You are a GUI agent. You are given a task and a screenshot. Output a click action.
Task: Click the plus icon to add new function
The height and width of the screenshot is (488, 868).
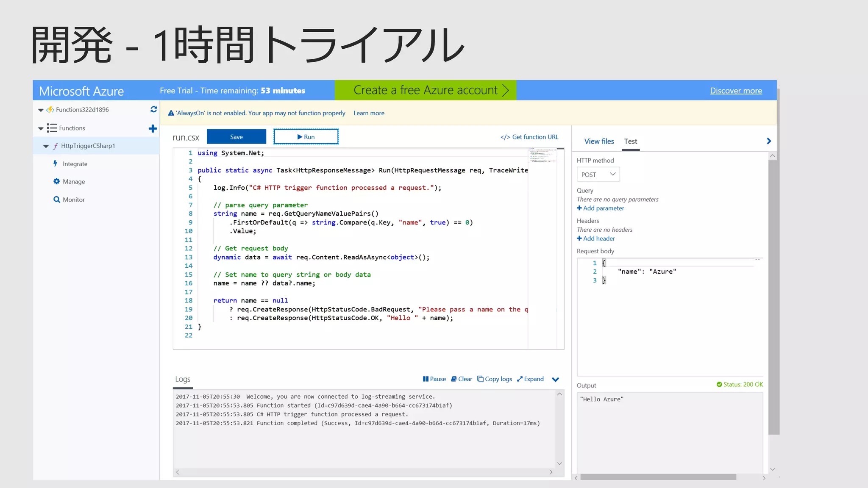coord(153,128)
